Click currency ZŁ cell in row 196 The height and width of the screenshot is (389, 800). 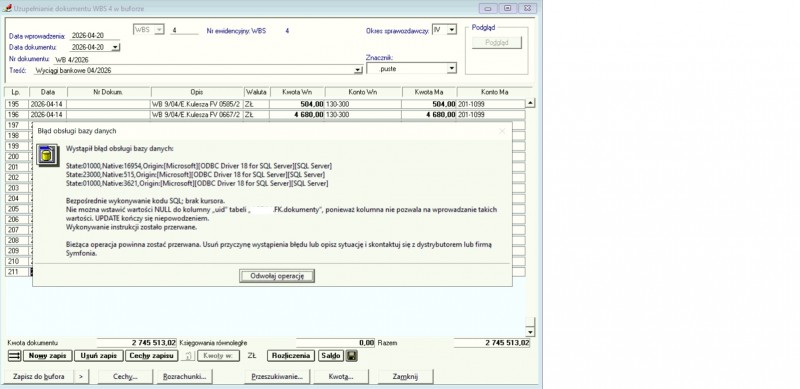[257, 115]
